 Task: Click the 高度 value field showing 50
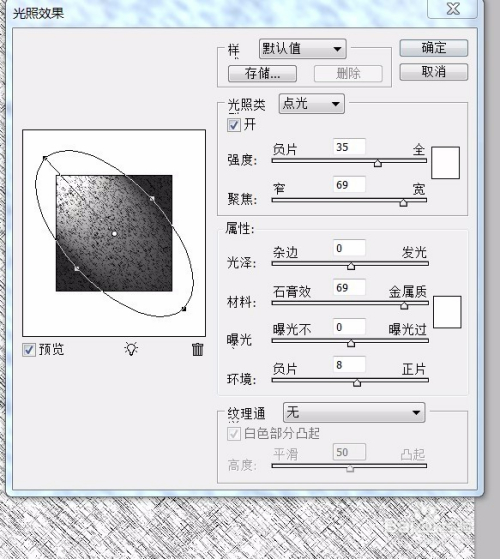tap(349, 452)
